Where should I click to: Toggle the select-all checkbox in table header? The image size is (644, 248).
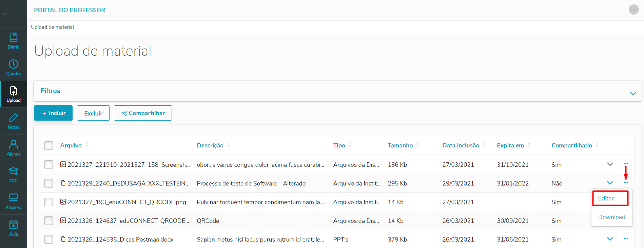pos(49,146)
